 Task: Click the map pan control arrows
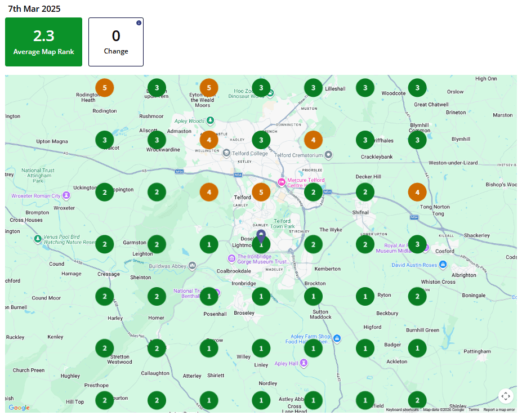505,396
